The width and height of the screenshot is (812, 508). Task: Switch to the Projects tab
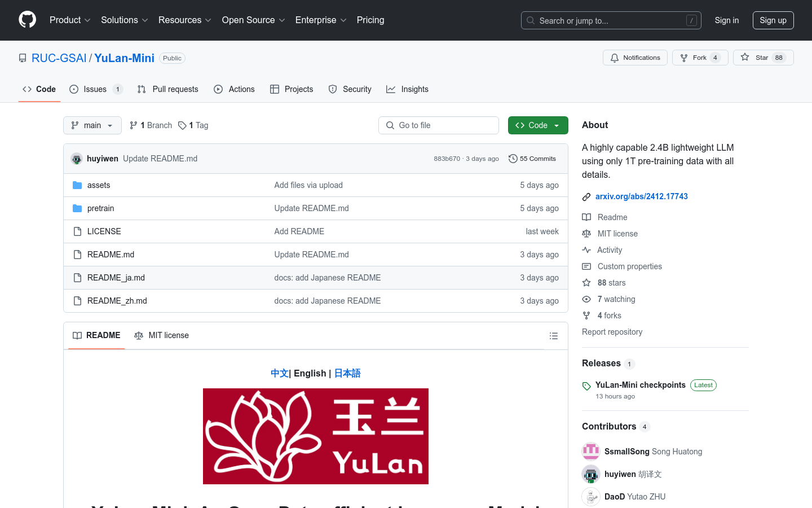pyautogui.click(x=292, y=89)
